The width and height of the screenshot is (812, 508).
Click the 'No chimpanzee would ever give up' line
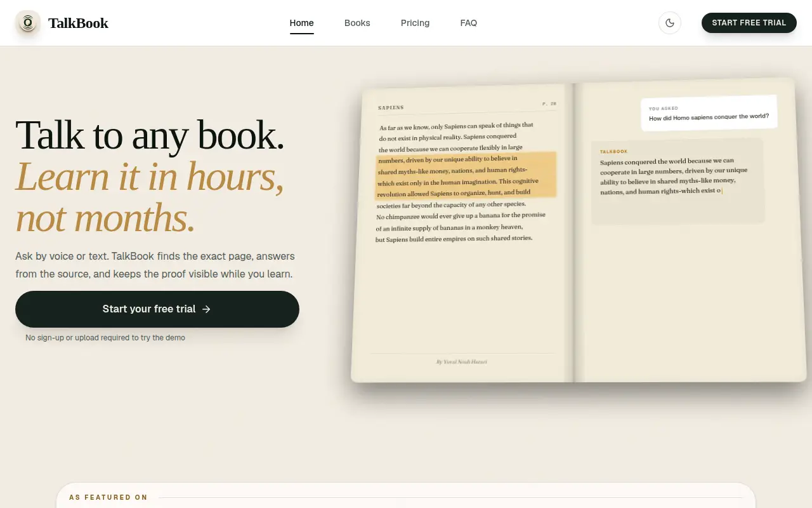461,216
